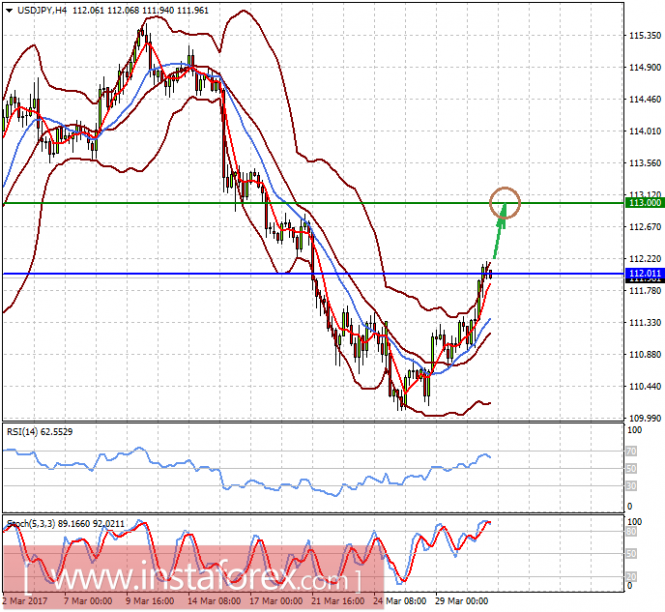
Task: Click the brown circle target marker
Action: click(x=505, y=202)
